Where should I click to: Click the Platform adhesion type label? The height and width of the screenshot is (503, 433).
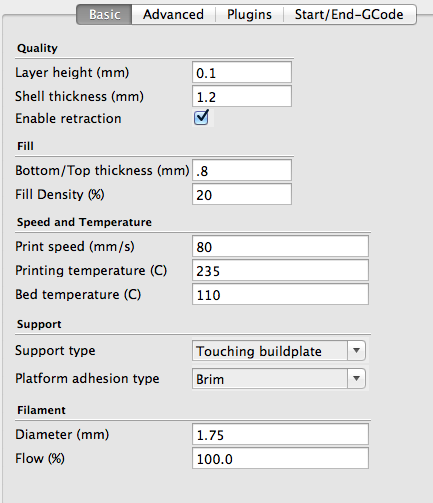[87, 379]
